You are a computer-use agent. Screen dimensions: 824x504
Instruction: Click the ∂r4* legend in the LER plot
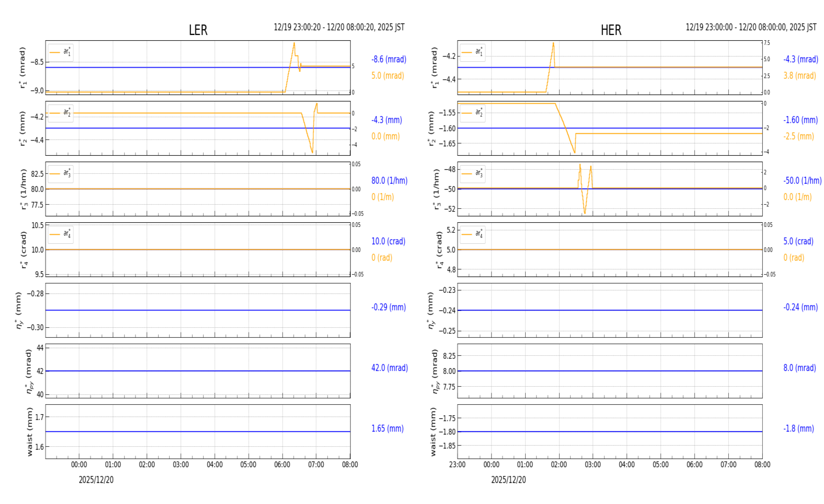(61, 234)
